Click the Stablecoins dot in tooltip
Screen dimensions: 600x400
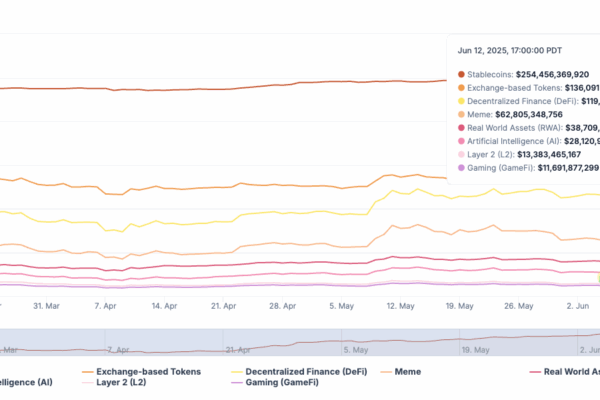[461, 74]
